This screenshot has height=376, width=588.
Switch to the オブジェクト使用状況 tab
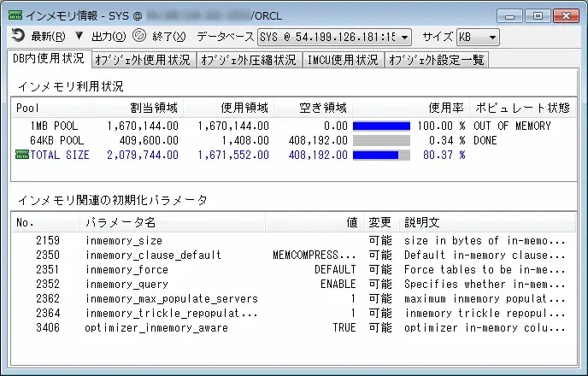pos(144,60)
